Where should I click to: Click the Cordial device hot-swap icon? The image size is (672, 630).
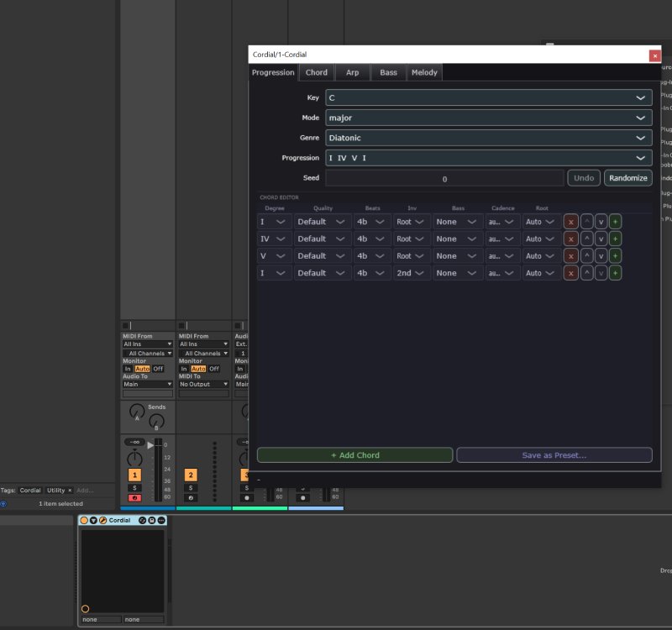click(142, 520)
